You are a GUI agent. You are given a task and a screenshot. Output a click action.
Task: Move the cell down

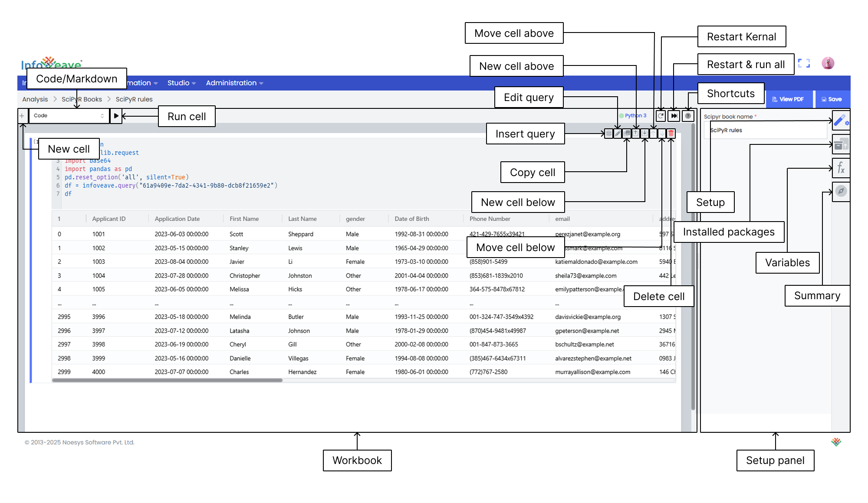(662, 134)
